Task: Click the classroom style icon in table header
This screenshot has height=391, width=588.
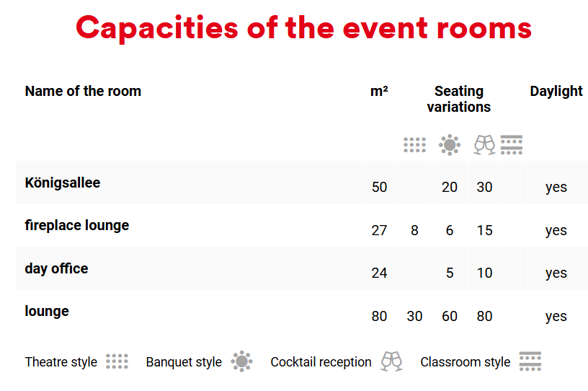Action: 511,145
